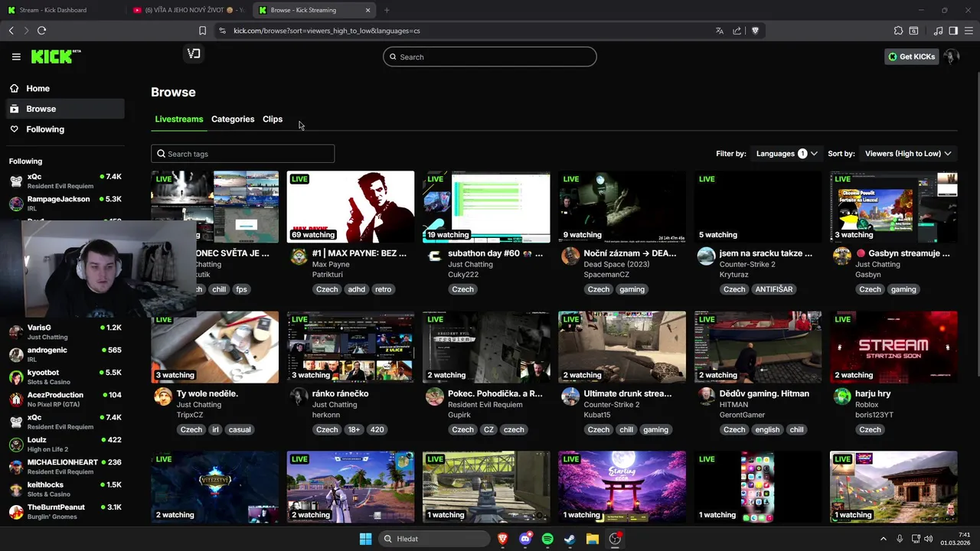Click the taskbar microphone icon

pos(900,539)
